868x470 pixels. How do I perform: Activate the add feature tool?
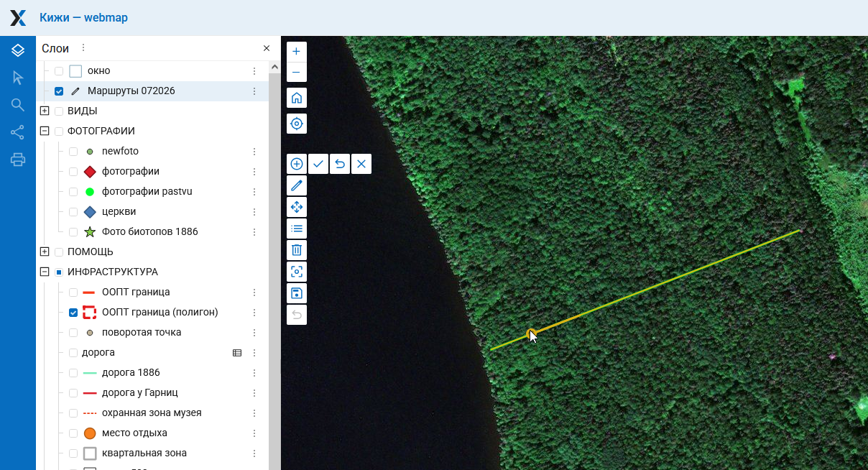coord(297,164)
